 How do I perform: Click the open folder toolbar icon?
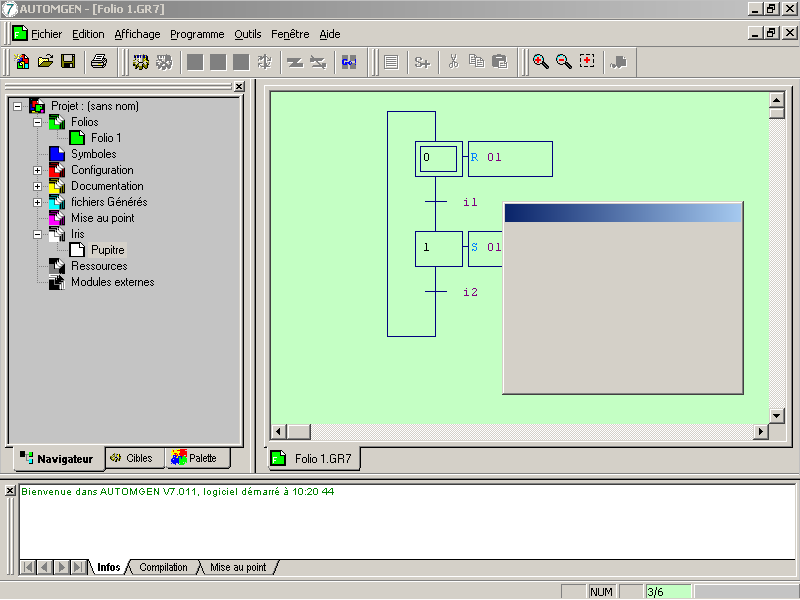coord(45,62)
